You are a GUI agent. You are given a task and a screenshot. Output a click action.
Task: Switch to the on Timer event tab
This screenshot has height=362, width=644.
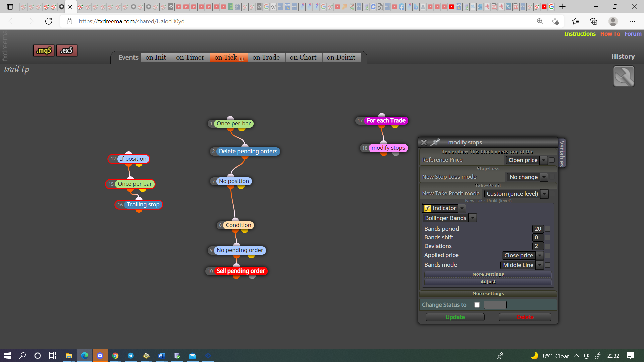190,58
